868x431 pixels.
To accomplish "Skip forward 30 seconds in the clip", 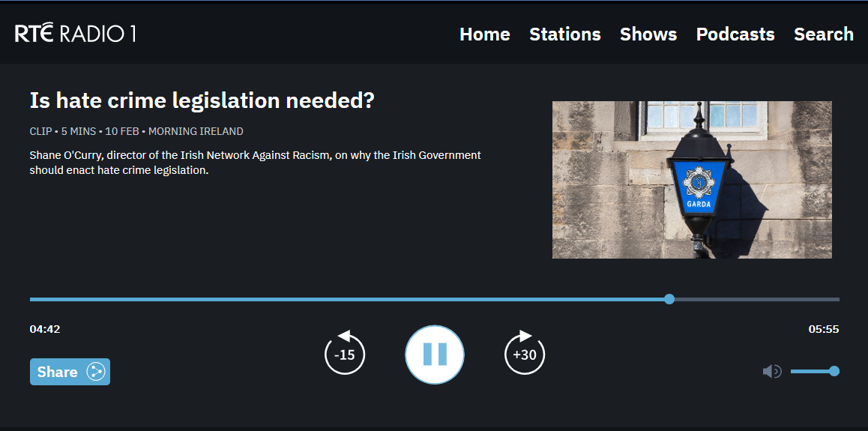I will pyautogui.click(x=525, y=353).
